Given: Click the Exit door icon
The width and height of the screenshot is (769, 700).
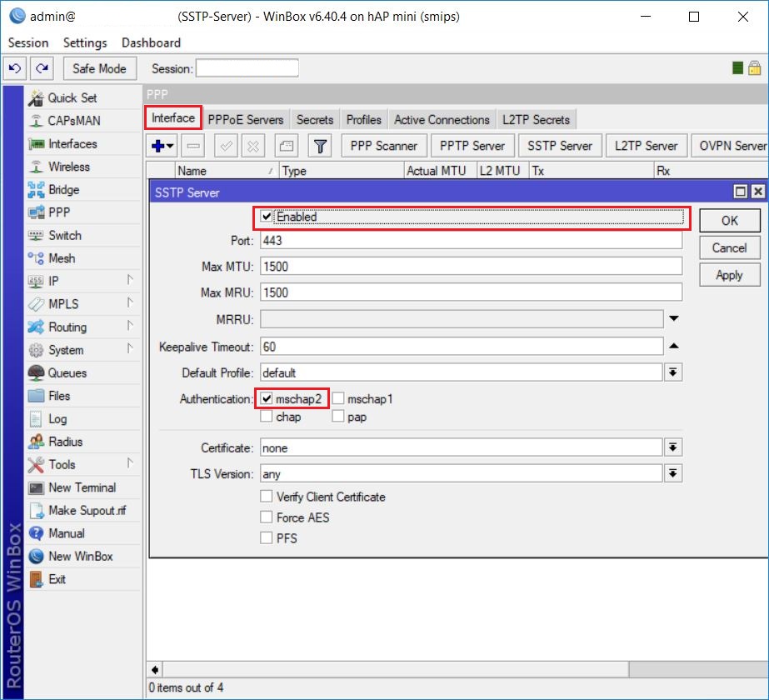Looking at the screenshot, I should click(36, 579).
